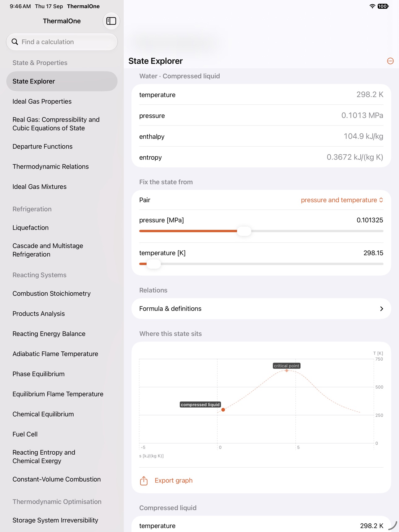This screenshot has width=399, height=532.
Task: Open Ideal Gas Properties
Action: [62, 101]
